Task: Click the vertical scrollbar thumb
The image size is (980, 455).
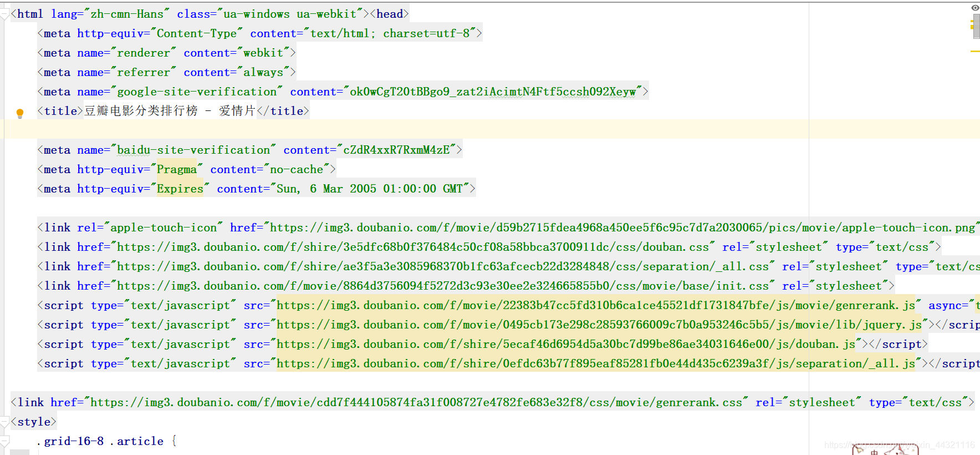Action: pyautogui.click(x=976, y=26)
